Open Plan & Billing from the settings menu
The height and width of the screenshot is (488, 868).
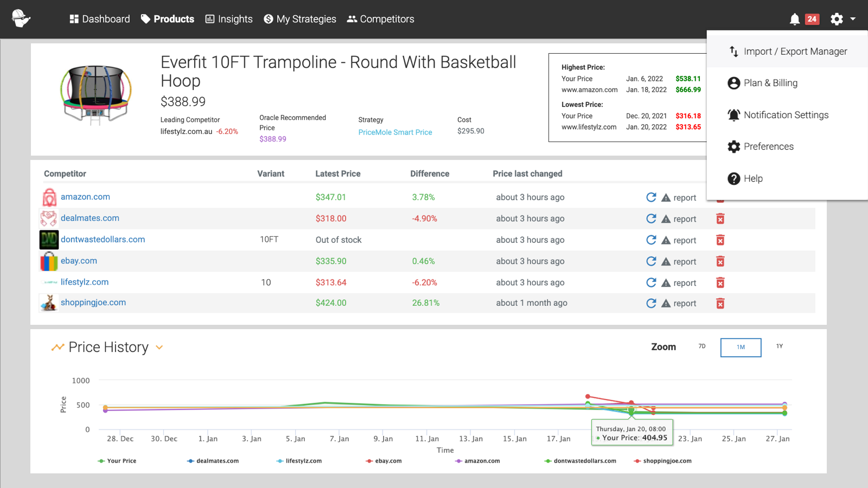pyautogui.click(x=771, y=82)
